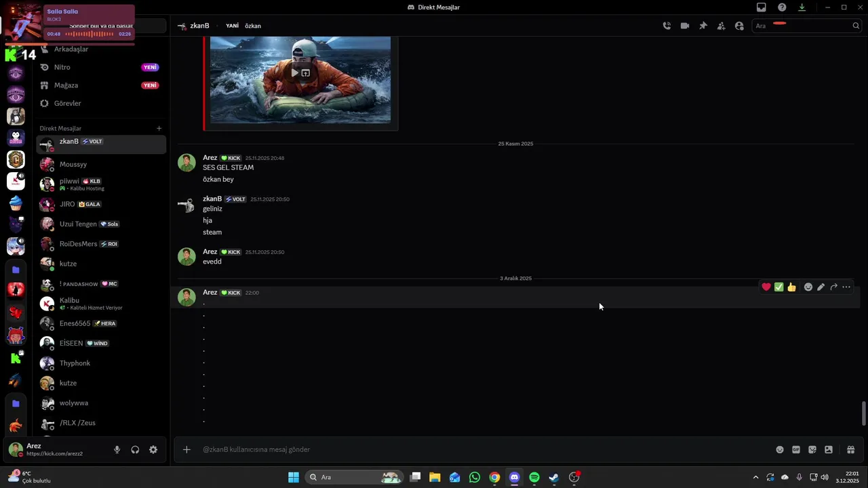Edit the hovered Arez message
The image size is (868, 488).
[x=821, y=287]
